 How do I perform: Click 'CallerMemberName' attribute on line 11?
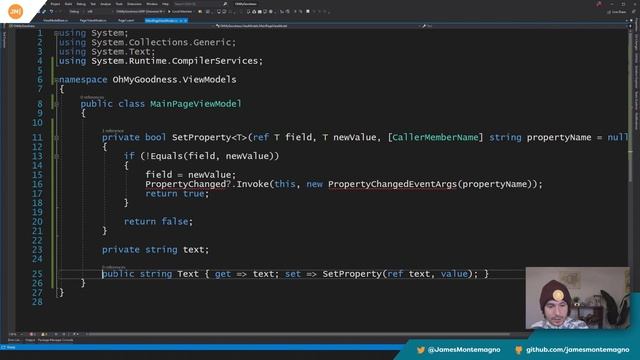[x=435, y=138]
